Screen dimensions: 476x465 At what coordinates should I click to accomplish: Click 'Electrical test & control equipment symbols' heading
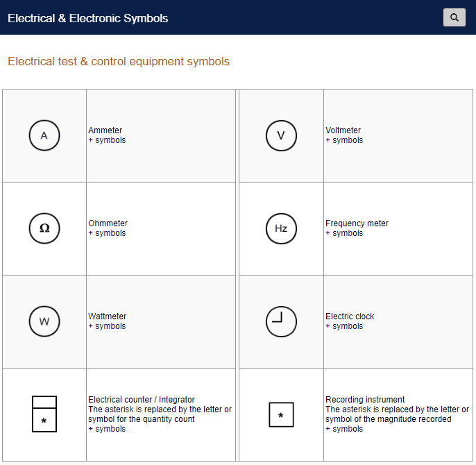point(119,61)
